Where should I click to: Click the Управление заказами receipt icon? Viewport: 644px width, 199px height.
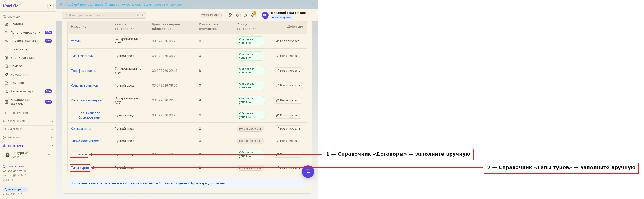point(6,102)
